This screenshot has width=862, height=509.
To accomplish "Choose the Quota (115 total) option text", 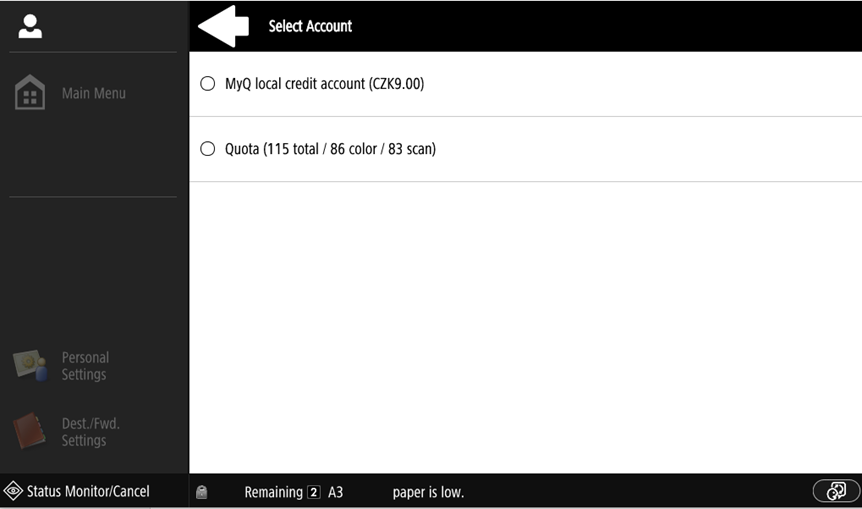I will point(330,149).
